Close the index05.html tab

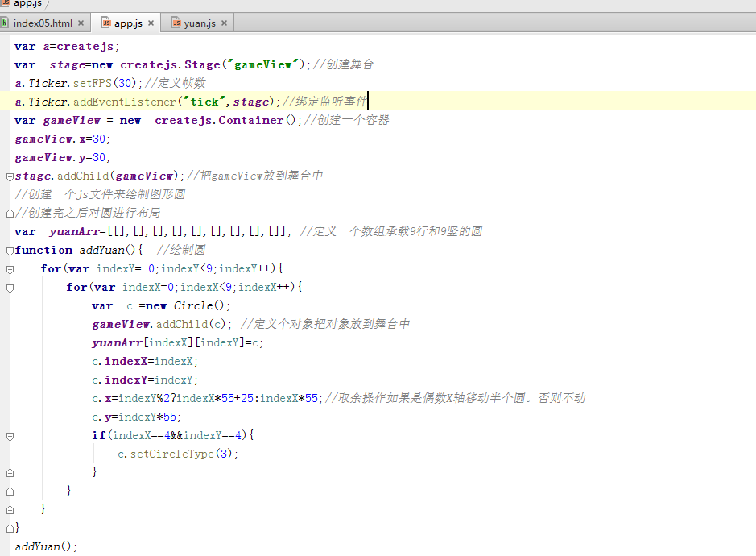[81, 23]
